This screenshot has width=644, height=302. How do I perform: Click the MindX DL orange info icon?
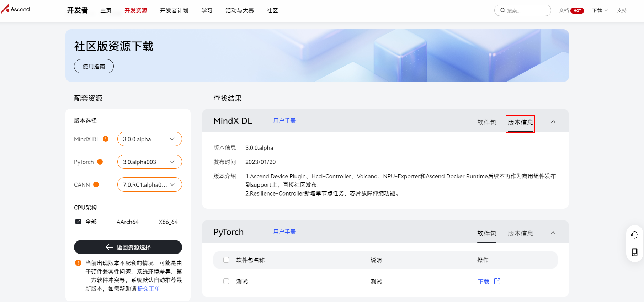pos(106,139)
